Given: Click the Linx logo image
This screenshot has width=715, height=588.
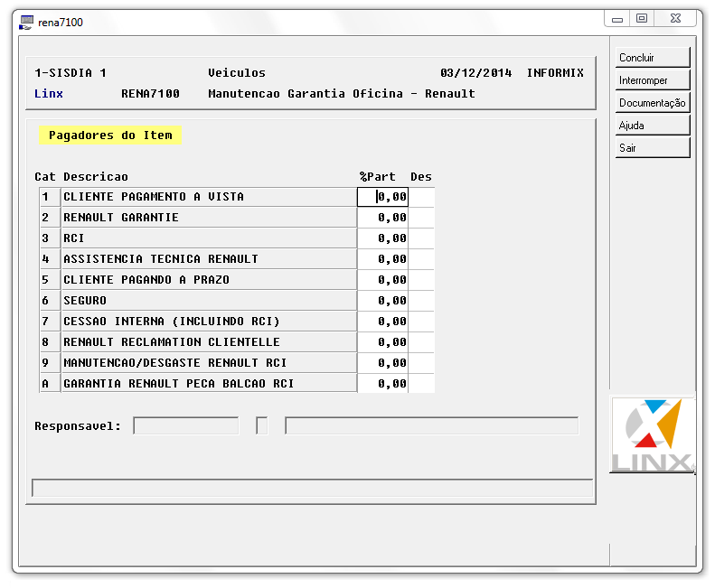Looking at the screenshot, I should point(652,434).
